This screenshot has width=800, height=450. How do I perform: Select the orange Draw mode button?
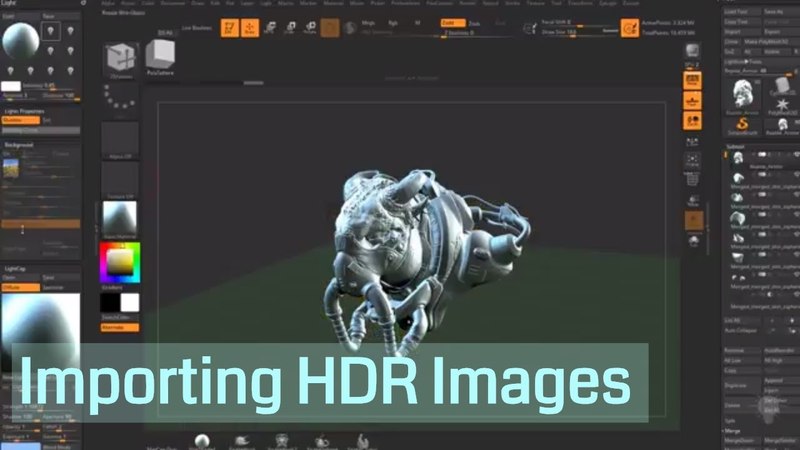249,28
